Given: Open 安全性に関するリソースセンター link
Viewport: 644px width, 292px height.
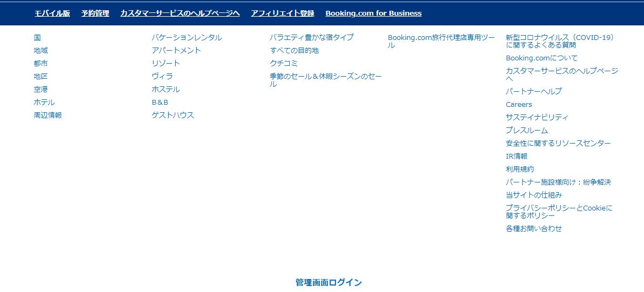Looking at the screenshot, I should point(559,143).
